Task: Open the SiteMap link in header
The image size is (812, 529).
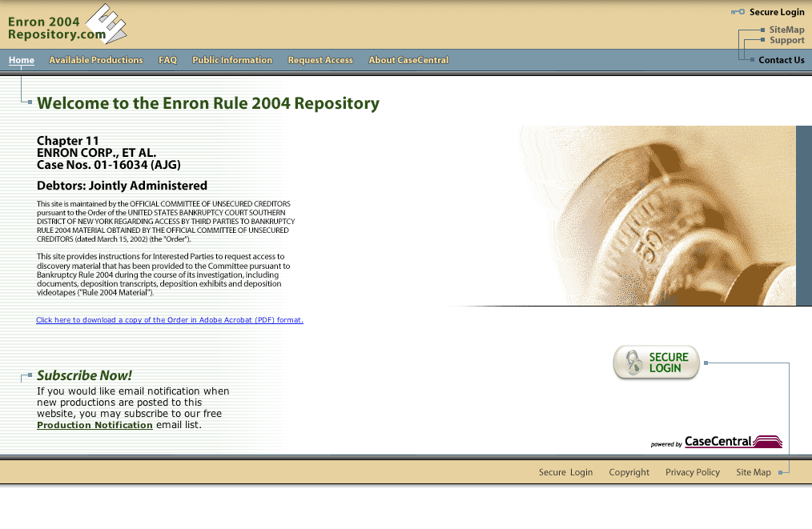Action: (786, 30)
